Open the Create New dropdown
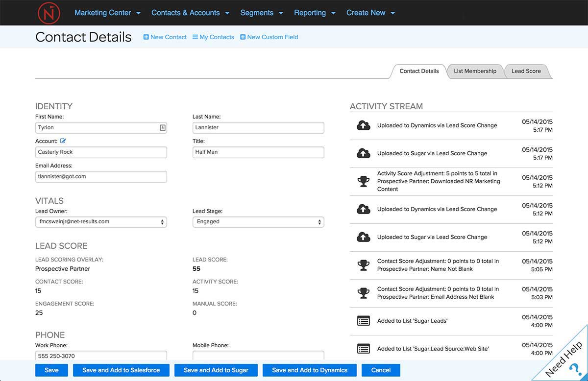This screenshot has height=381, width=588. [370, 13]
